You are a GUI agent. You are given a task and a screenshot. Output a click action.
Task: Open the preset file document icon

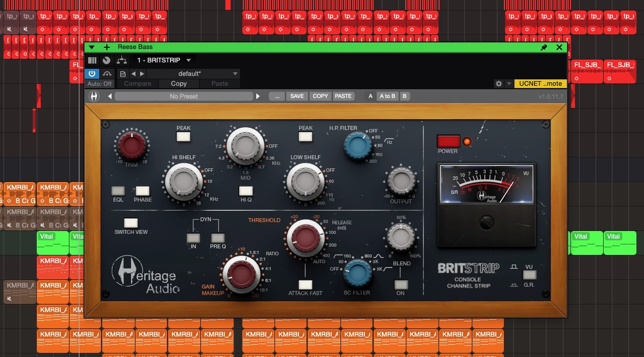coord(123,74)
